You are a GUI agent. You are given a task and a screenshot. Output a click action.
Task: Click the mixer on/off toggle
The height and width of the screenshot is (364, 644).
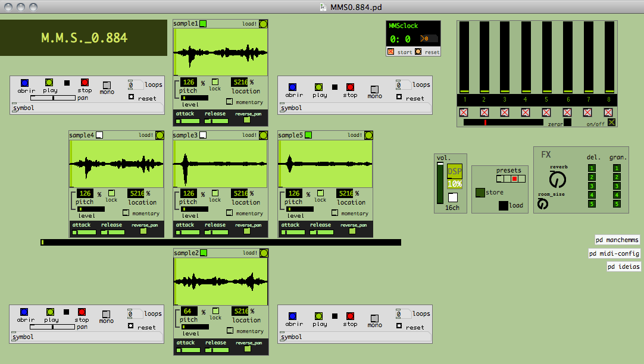(x=611, y=123)
